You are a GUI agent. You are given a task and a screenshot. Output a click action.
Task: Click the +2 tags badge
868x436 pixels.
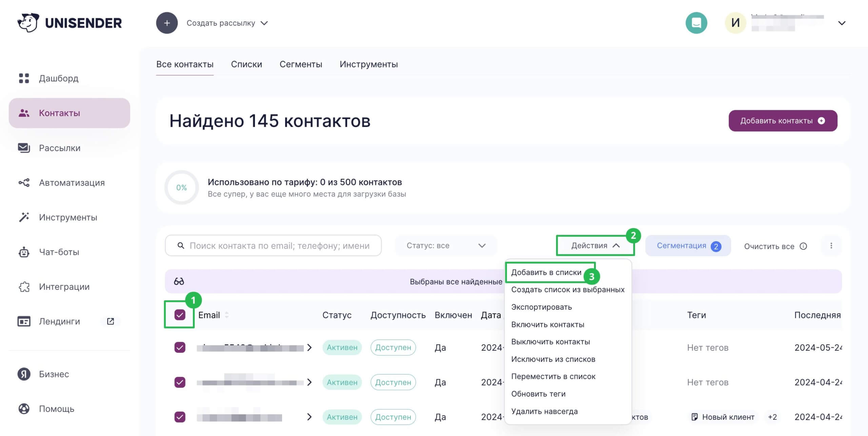click(772, 417)
